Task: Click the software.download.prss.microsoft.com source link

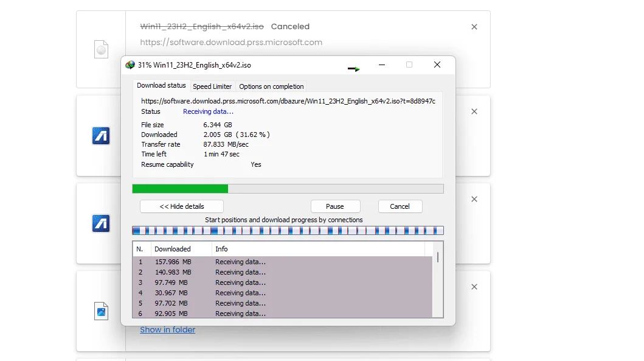Action: tap(231, 43)
